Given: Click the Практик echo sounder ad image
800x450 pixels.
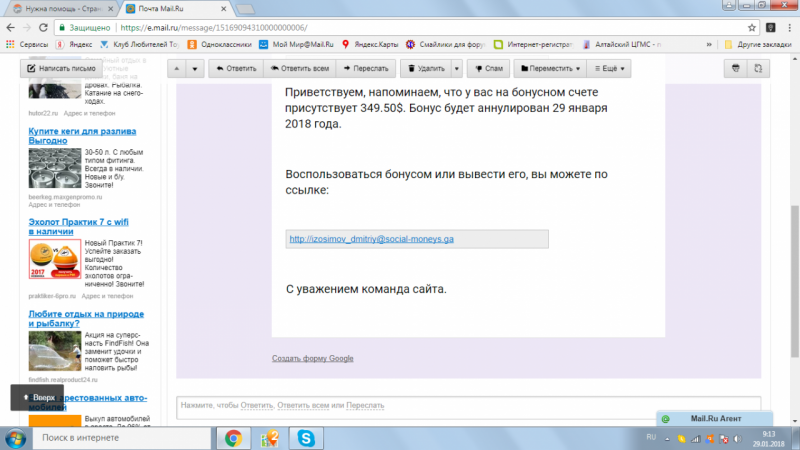Looking at the screenshot, I should [55, 259].
